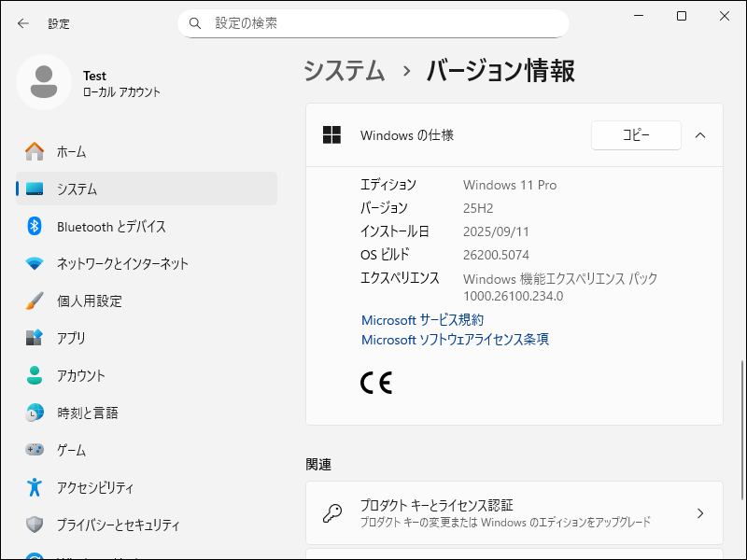The height and width of the screenshot is (560, 747).
Task: Open プロダクト キーとライセンス認証
Action: [x=514, y=512]
